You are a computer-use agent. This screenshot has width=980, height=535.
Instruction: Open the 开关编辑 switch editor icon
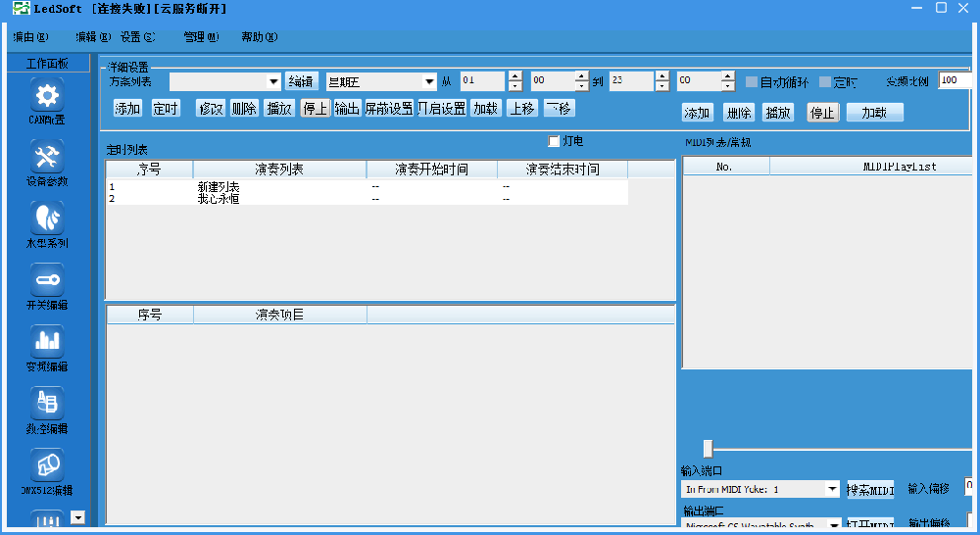tap(47, 280)
